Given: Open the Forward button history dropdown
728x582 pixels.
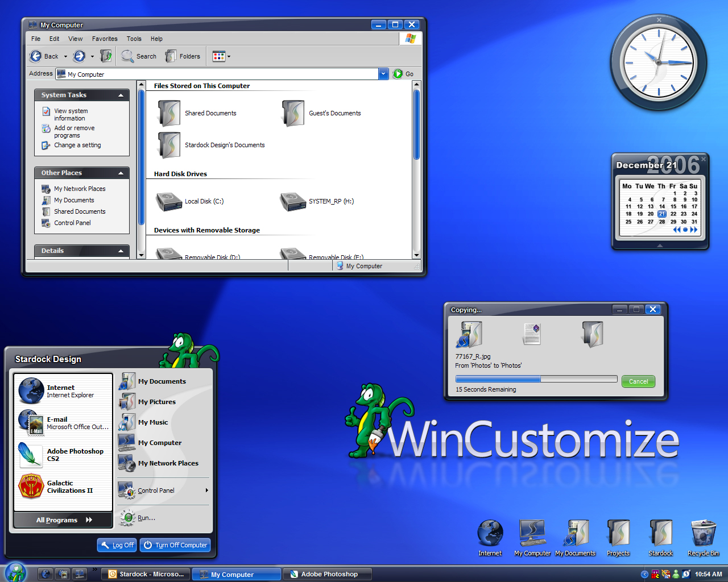Looking at the screenshot, I should point(92,56).
